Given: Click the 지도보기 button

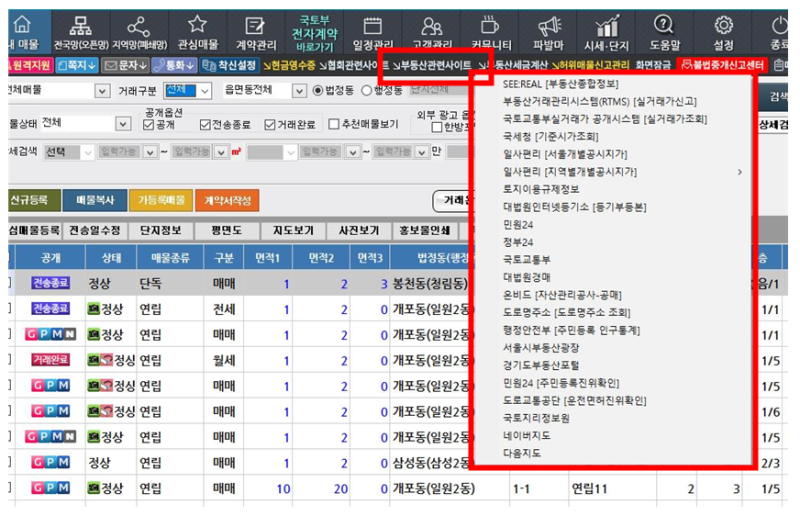Looking at the screenshot, I should 293,231.
